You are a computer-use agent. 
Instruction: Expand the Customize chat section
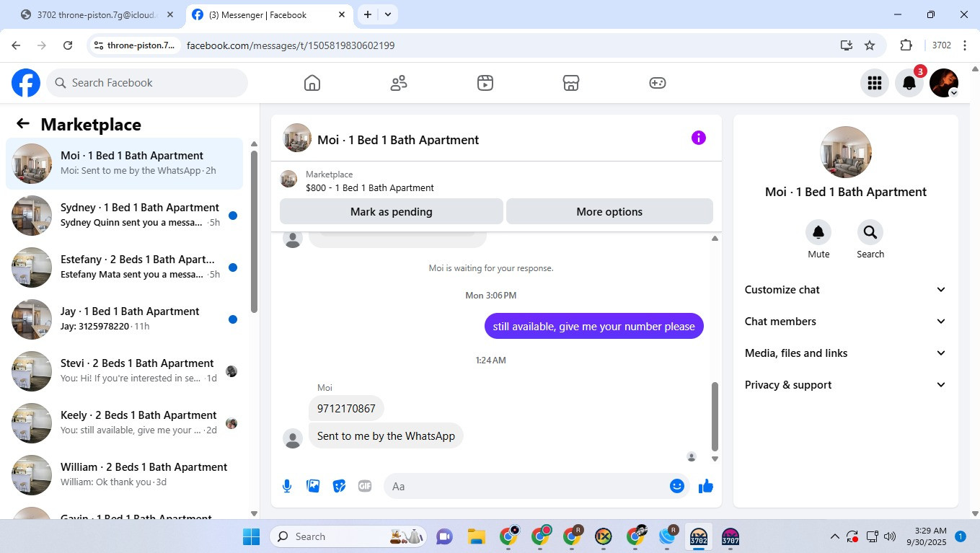[x=845, y=290]
